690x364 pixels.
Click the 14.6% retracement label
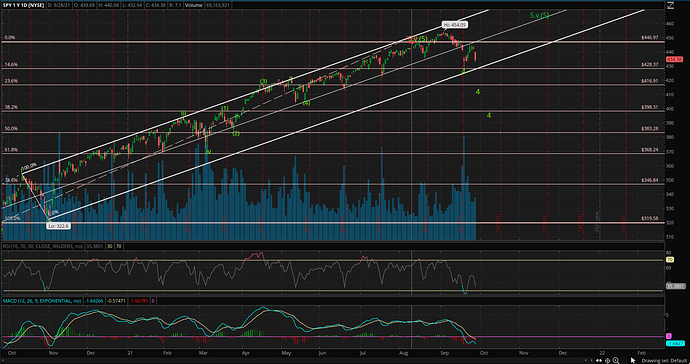coord(11,64)
